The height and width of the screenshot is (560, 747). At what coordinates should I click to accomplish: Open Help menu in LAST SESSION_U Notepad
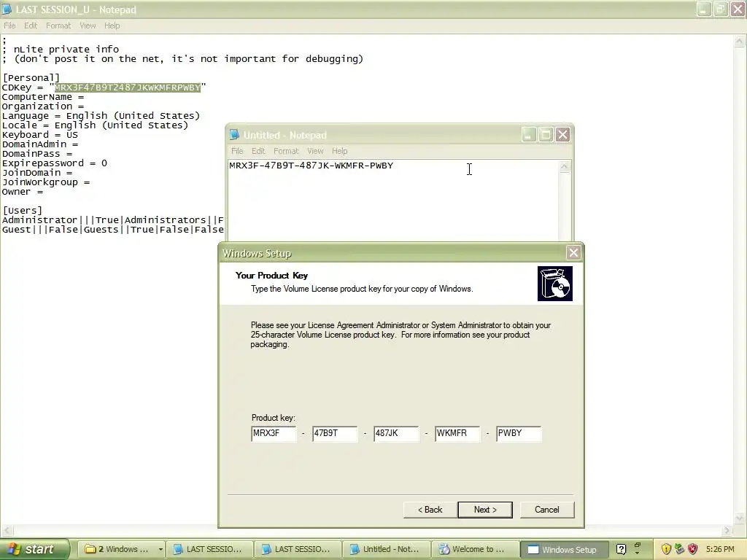pos(112,26)
